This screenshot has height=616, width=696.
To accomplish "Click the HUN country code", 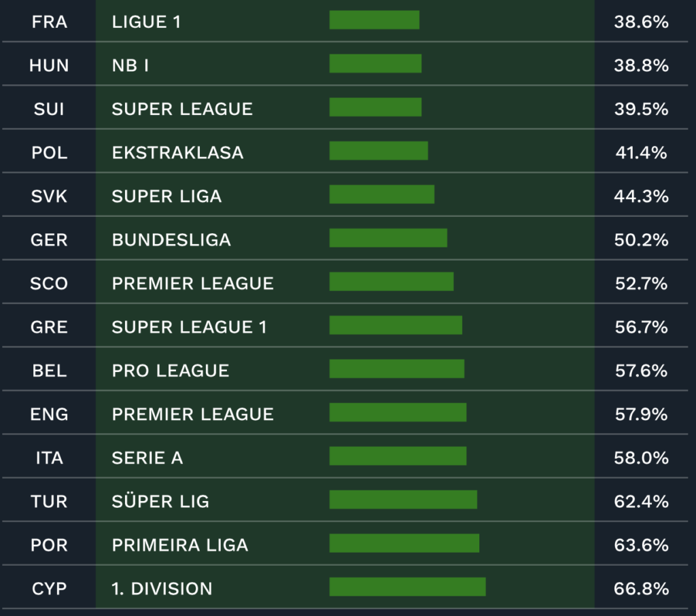I will 49,65.
